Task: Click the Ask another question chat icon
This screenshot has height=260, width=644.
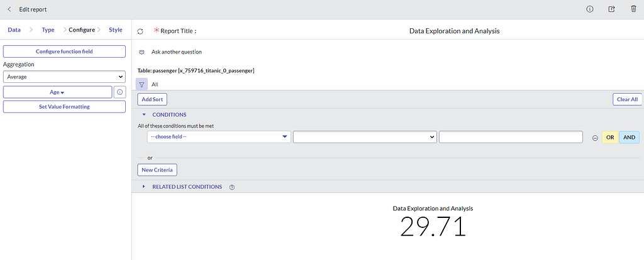Action: (142, 52)
